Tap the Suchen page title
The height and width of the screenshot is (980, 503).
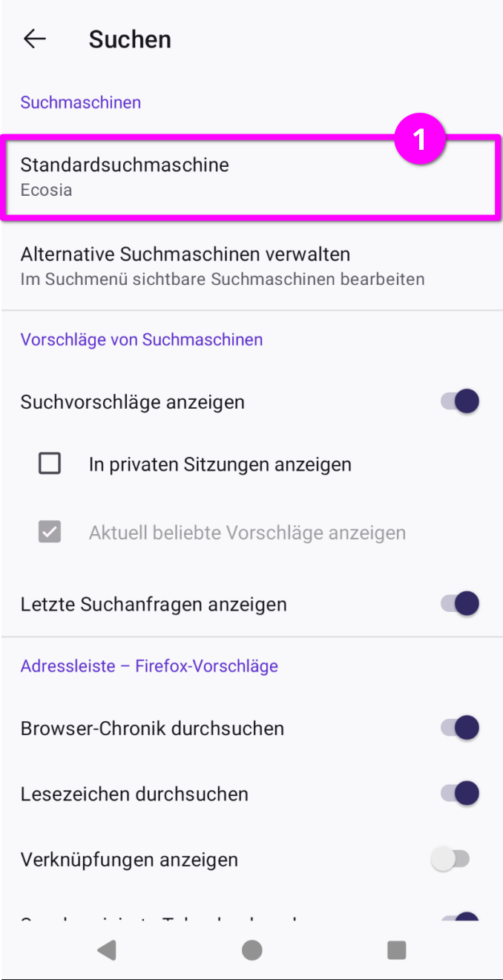[x=130, y=39]
